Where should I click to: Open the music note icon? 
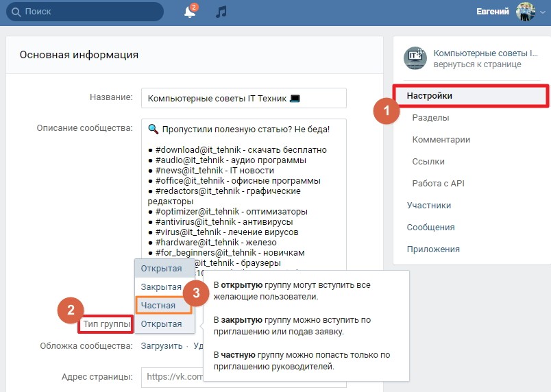coord(221,12)
